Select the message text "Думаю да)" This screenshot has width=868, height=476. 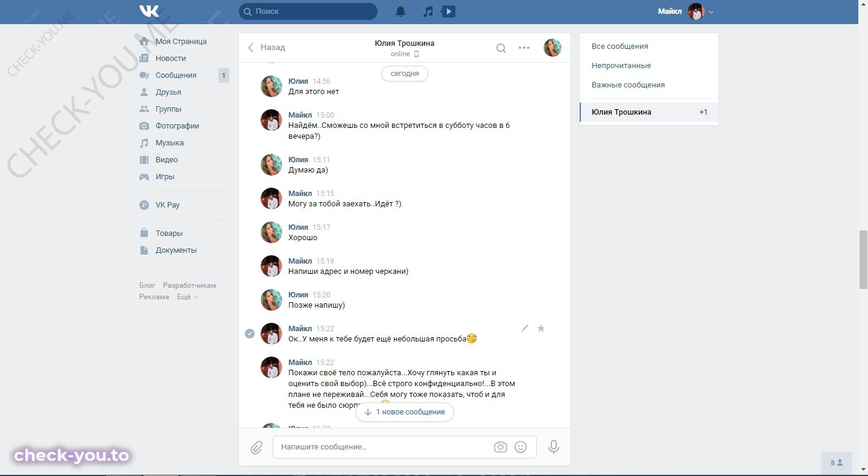pyautogui.click(x=308, y=170)
